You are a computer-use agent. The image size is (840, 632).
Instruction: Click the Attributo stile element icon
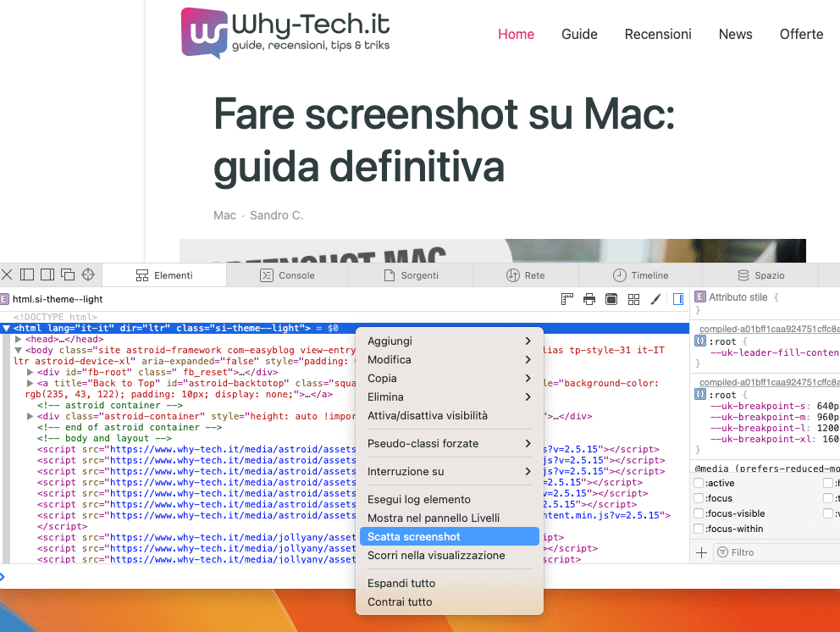[699, 297]
